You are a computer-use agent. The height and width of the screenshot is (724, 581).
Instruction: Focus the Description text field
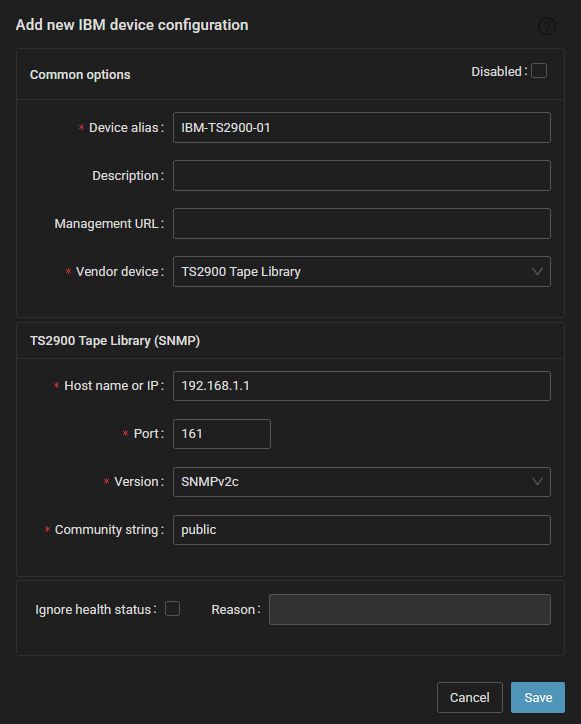362,175
